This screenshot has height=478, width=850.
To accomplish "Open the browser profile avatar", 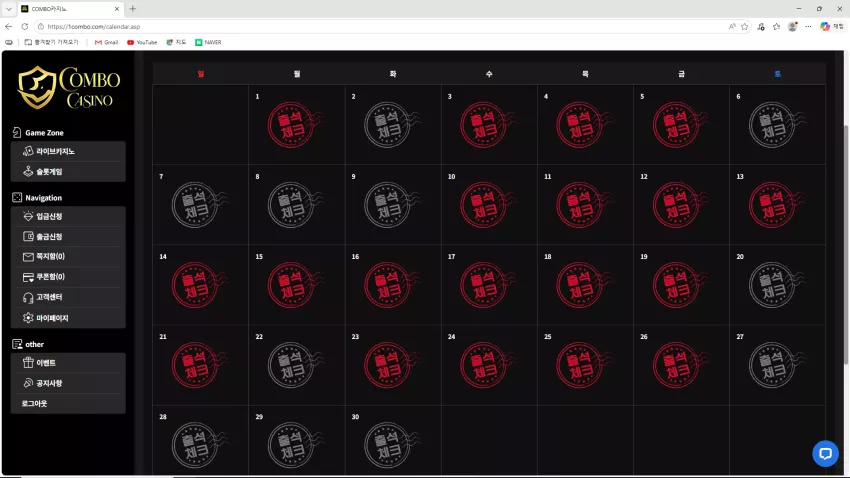I will (793, 27).
